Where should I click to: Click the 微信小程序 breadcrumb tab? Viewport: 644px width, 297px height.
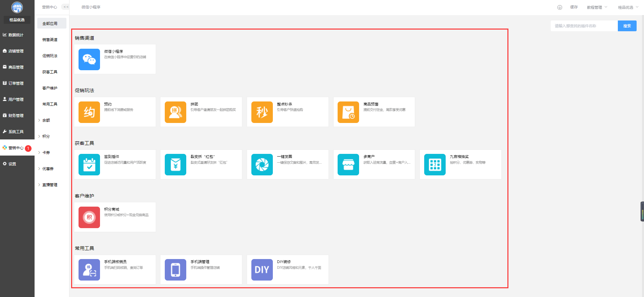(x=91, y=7)
